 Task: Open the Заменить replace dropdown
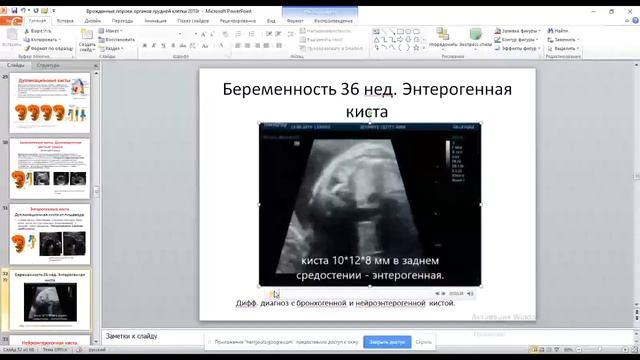click(x=563, y=40)
